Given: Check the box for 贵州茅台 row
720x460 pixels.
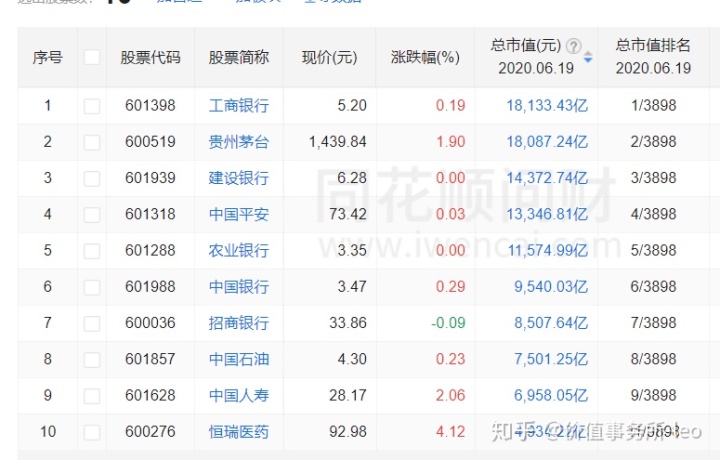Looking at the screenshot, I should point(92,142).
